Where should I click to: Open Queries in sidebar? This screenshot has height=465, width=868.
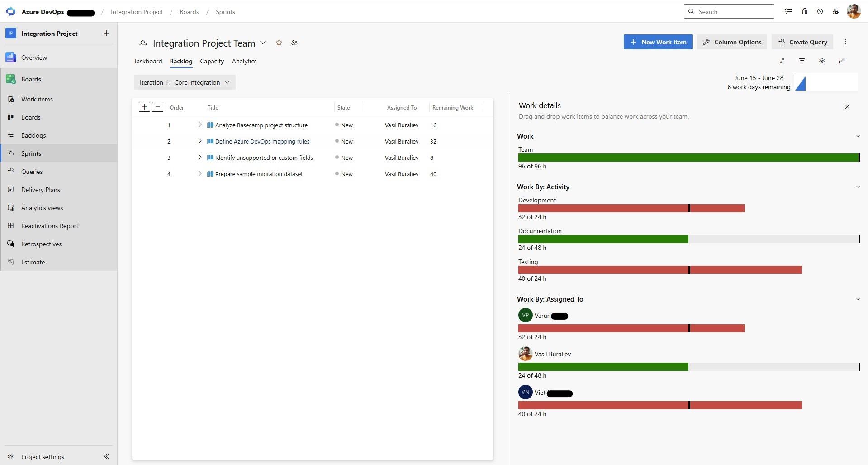(32, 172)
